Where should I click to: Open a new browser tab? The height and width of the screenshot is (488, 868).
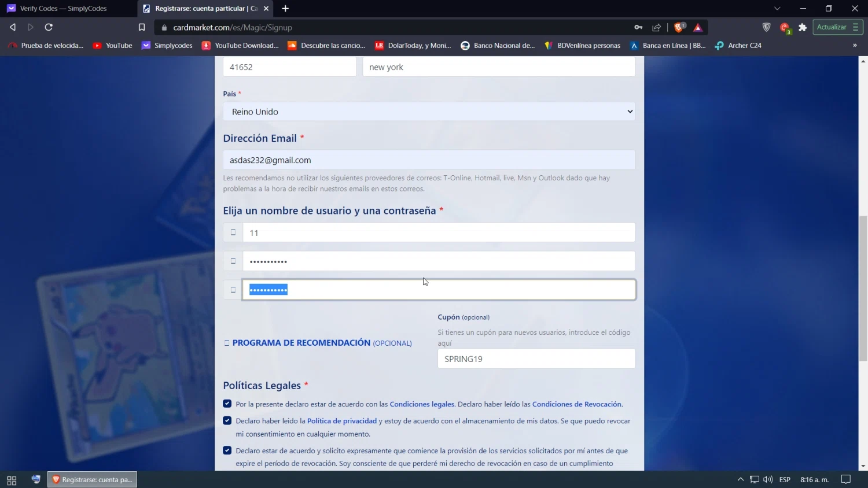(285, 9)
